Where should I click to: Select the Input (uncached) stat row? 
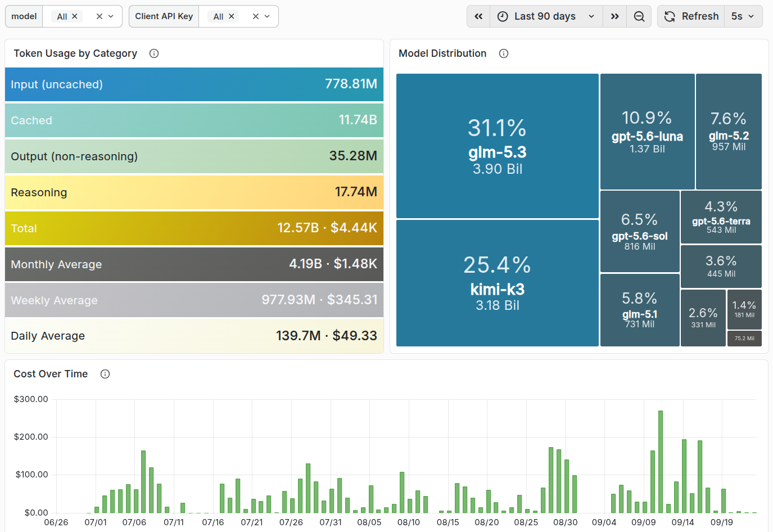point(194,84)
